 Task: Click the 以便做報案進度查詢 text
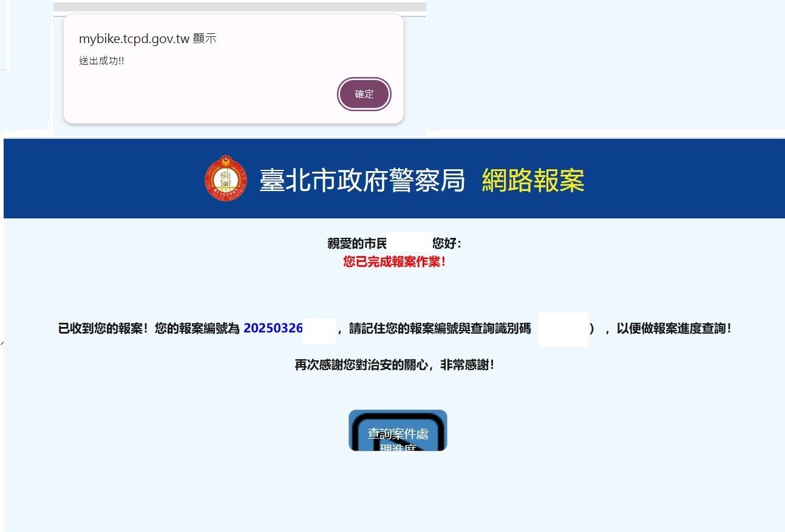(x=674, y=329)
